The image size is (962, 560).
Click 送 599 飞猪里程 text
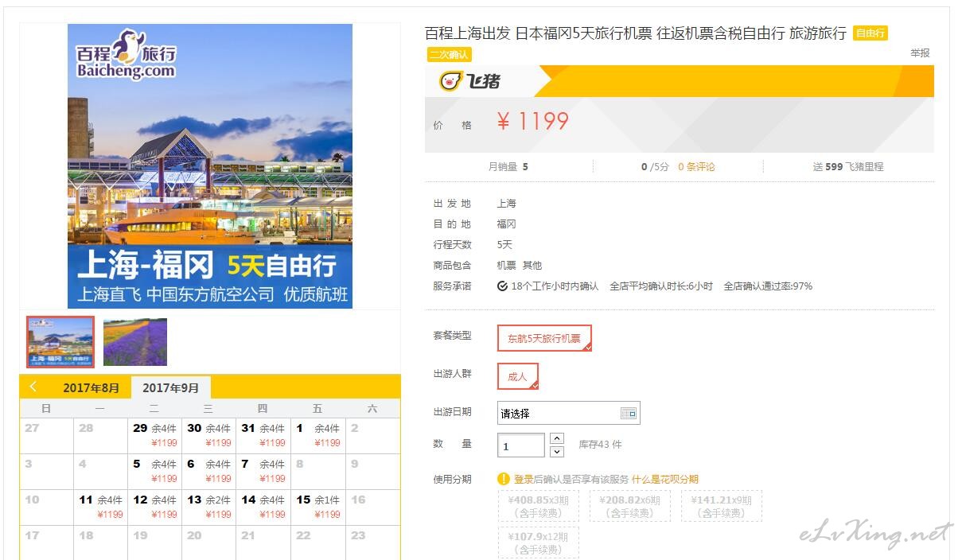pos(848,167)
